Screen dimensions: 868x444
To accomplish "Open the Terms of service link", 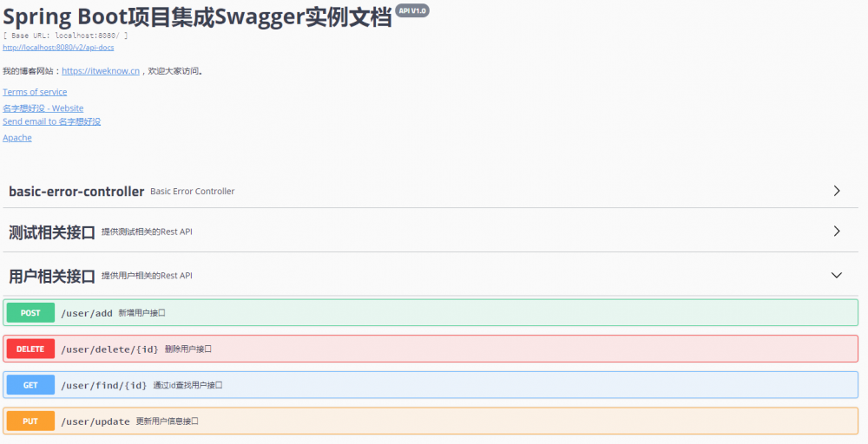I will (x=35, y=92).
